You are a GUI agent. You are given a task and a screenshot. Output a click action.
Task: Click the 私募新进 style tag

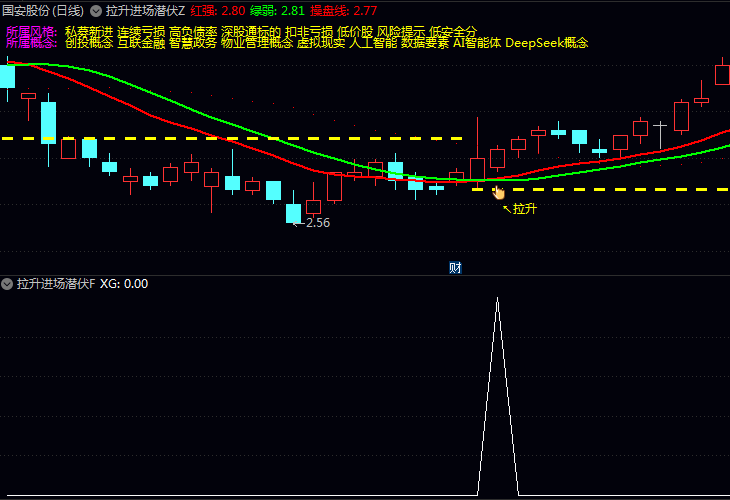[89, 32]
